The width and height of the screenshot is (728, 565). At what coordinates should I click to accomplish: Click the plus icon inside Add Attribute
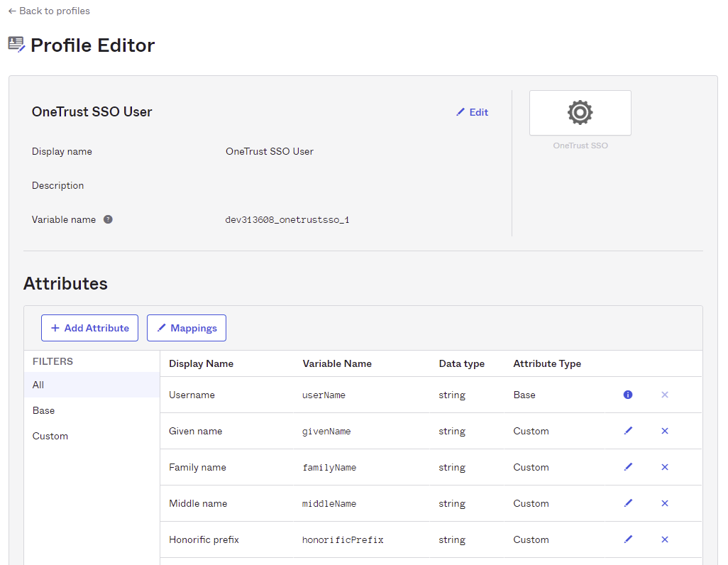[x=53, y=328]
